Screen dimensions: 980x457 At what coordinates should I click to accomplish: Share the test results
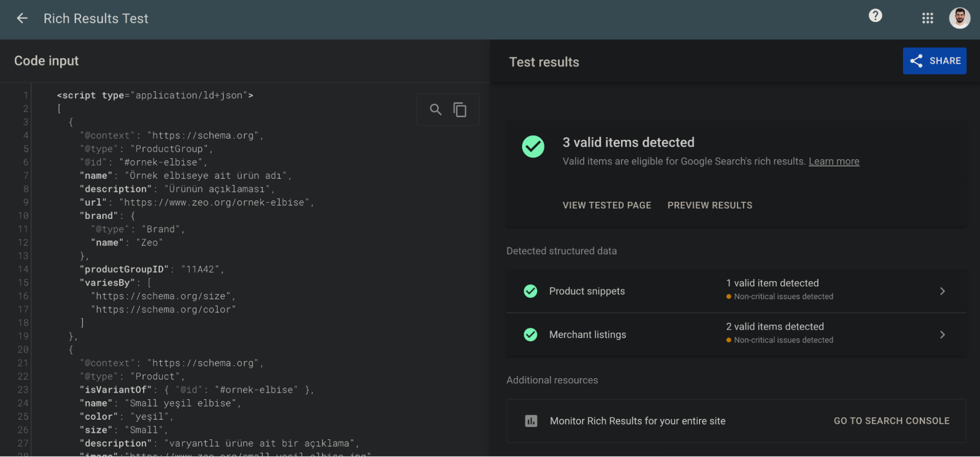click(934, 61)
